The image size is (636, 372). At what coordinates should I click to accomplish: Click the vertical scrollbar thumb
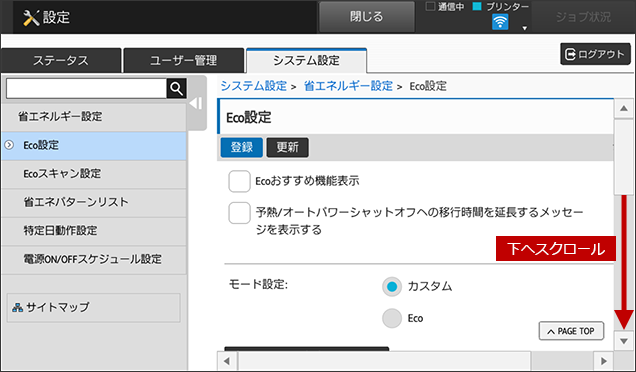(624, 157)
